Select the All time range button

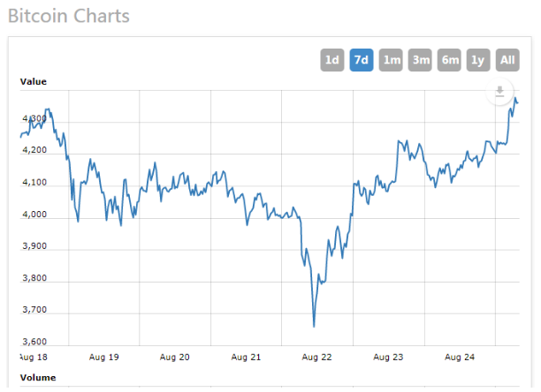(x=507, y=60)
